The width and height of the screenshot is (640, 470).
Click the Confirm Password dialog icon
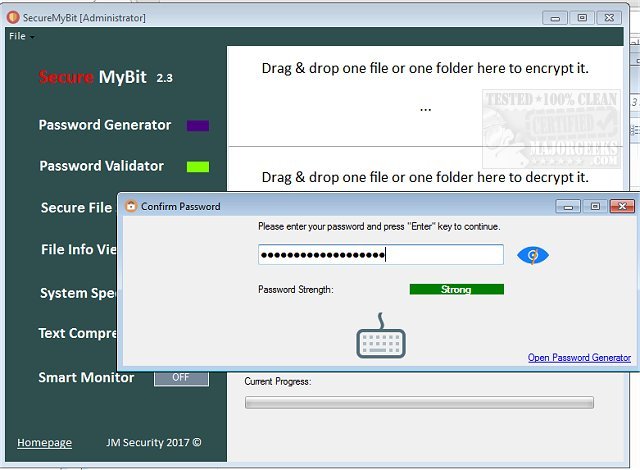click(x=131, y=206)
